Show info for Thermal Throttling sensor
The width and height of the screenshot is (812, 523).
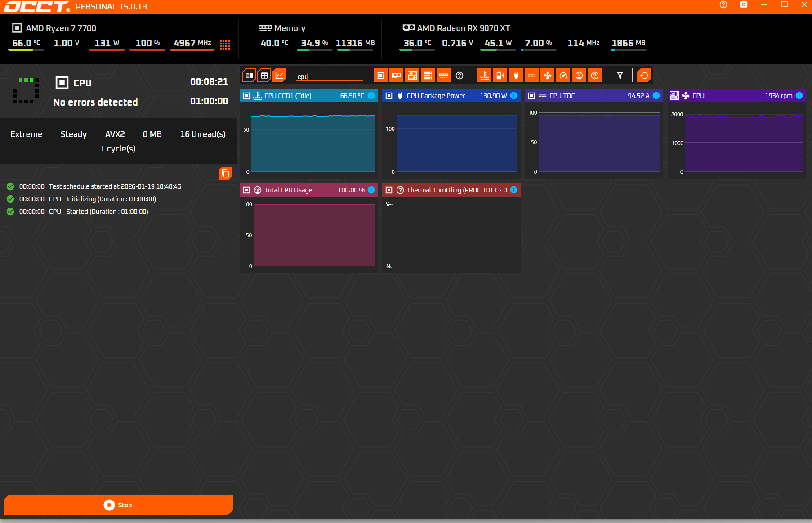pyautogui.click(x=513, y=190)
